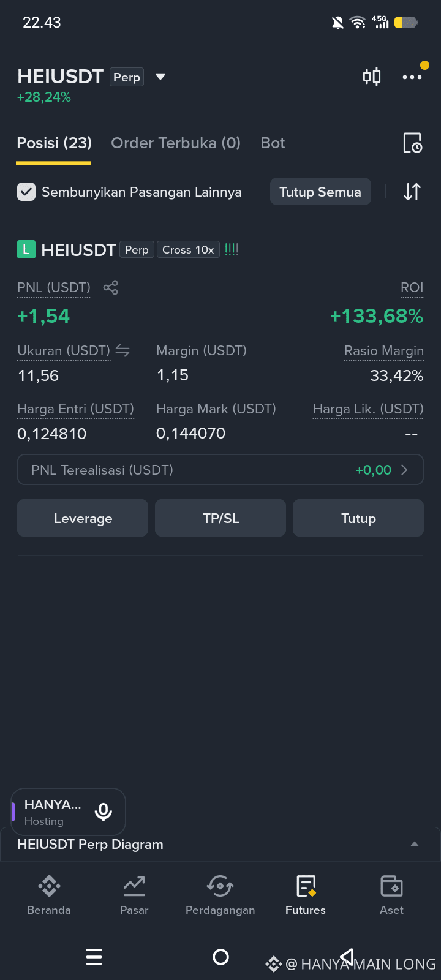
Task: Tap the Tutup Semua button
Action: [320, 192]
